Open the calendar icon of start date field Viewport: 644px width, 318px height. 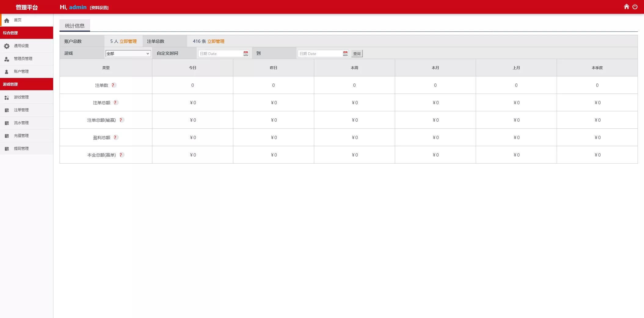(246, 54)
